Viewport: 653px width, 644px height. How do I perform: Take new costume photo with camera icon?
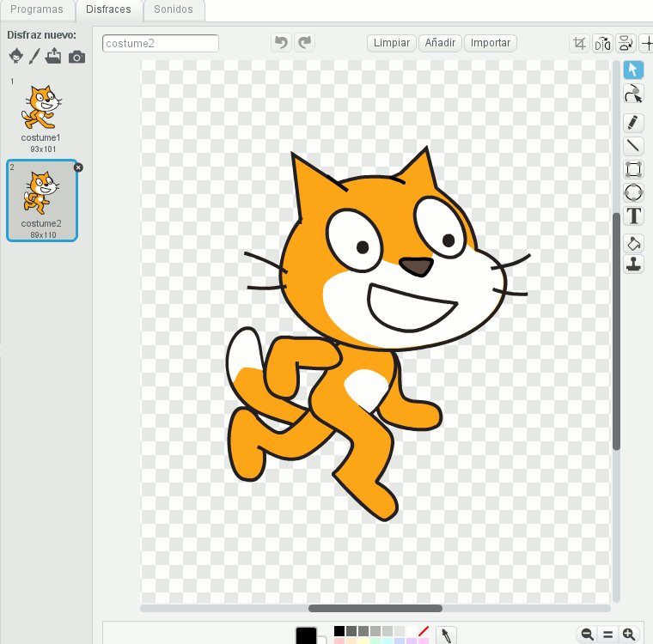pyautogui.click(x=76, y=57)
